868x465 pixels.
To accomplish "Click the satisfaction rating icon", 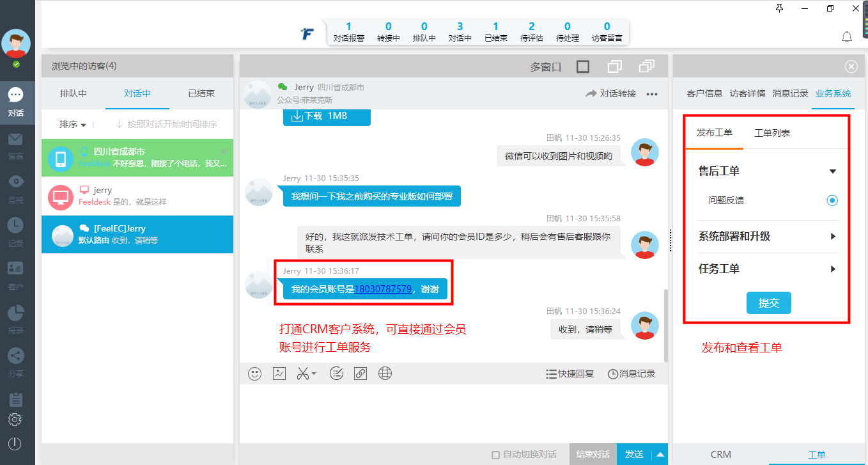I will (337, 374).
